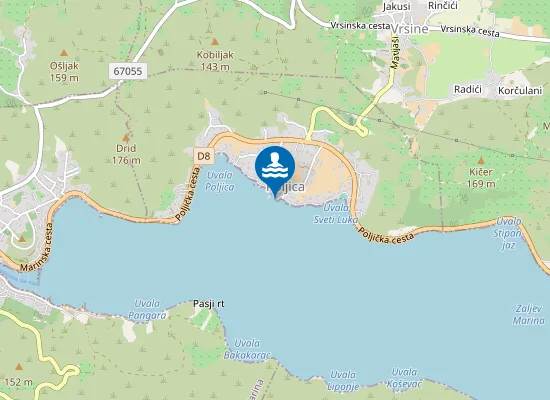Click the Uvala Bakakarac bay label
550x400 pixels.
pyautogui.click(x=247, y=349)
